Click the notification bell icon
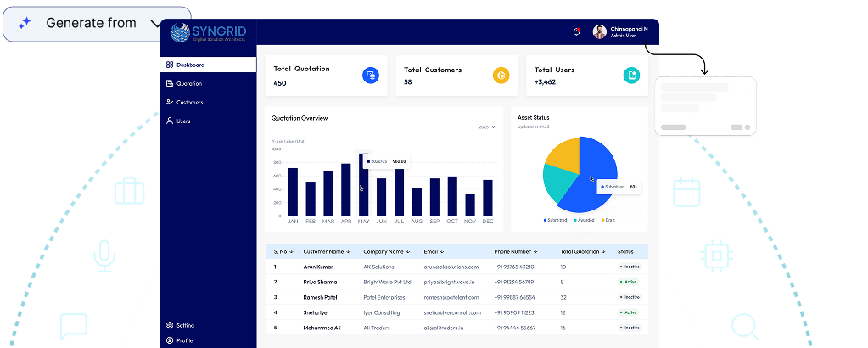The height and width of the screenshot is (348, 868). (x=577, y=31)
